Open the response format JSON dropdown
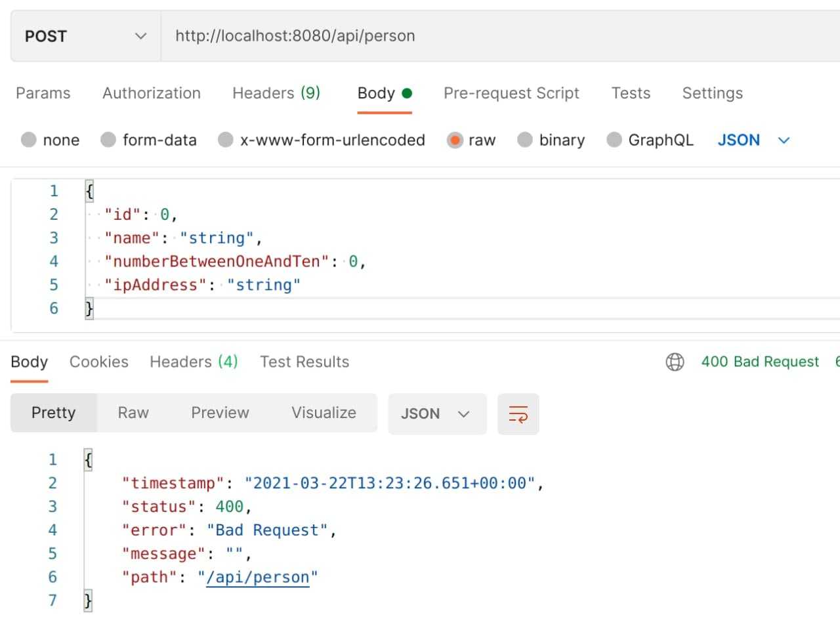 click(x=437, y=414)
